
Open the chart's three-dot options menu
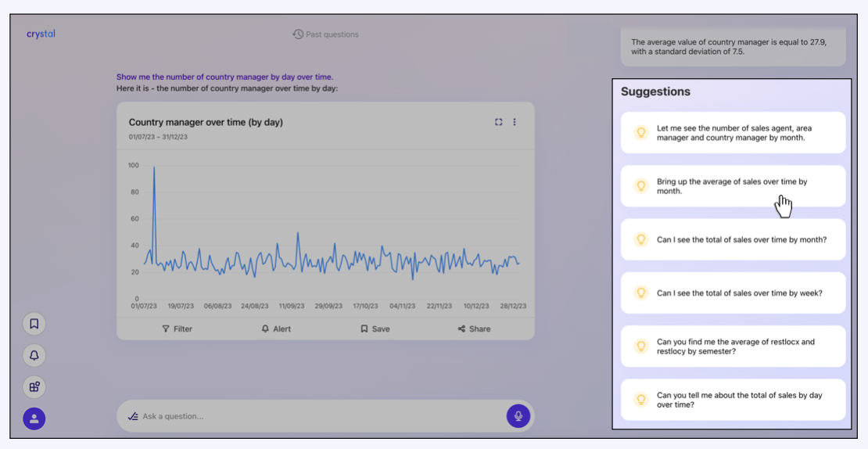click(515, 122)
